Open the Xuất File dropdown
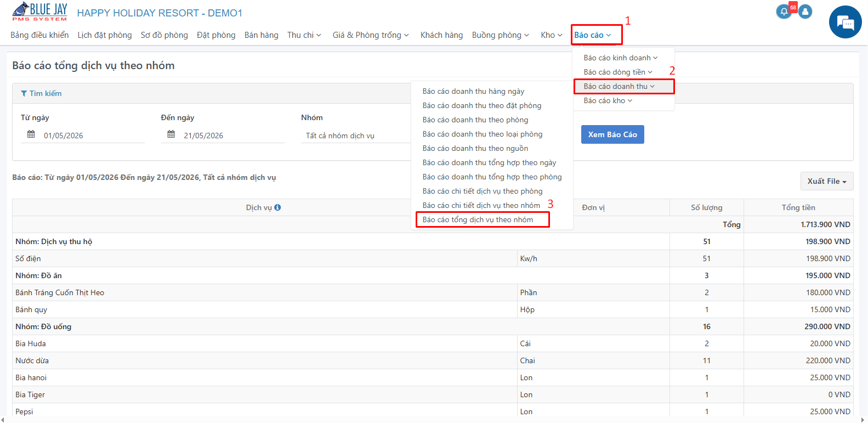868x423 pixels. coord(827,181)
